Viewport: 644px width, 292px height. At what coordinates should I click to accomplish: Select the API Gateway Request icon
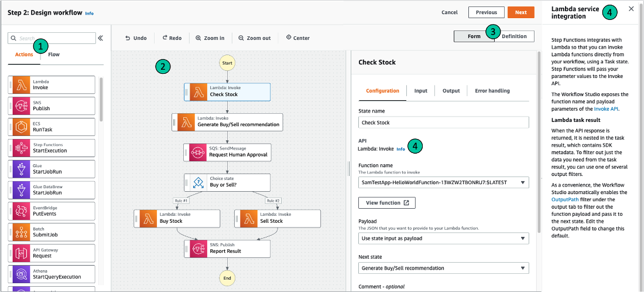click(21, 253)
